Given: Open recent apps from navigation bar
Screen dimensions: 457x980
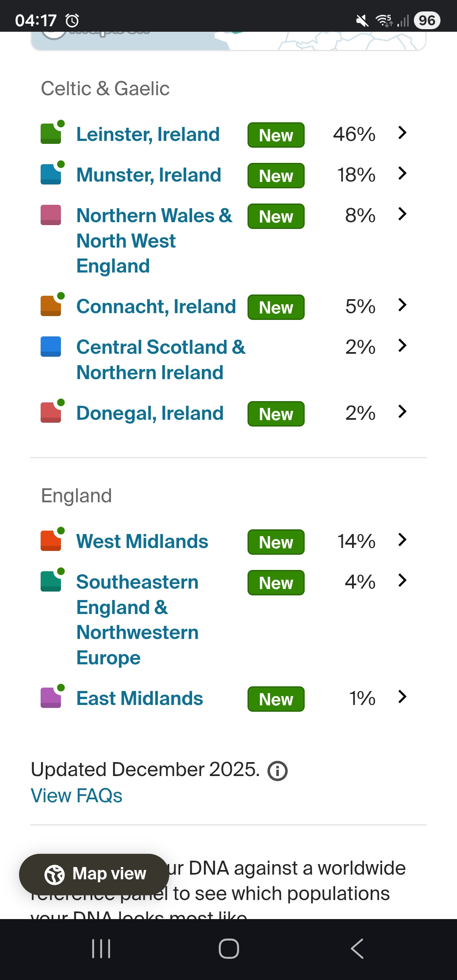Looking at the screenshot, I should [x=101, y=949].
